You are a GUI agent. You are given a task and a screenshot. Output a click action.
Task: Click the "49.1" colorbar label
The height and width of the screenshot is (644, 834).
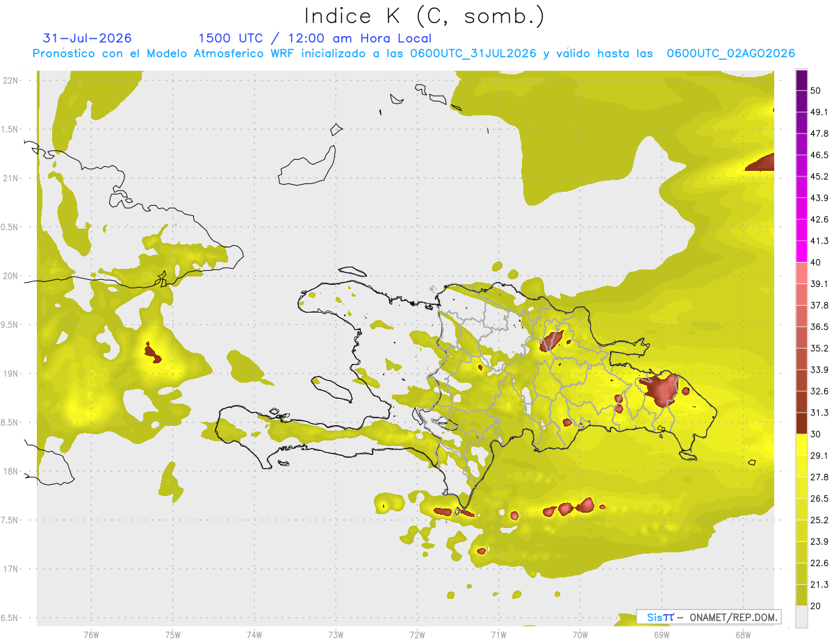click(819, 112)
